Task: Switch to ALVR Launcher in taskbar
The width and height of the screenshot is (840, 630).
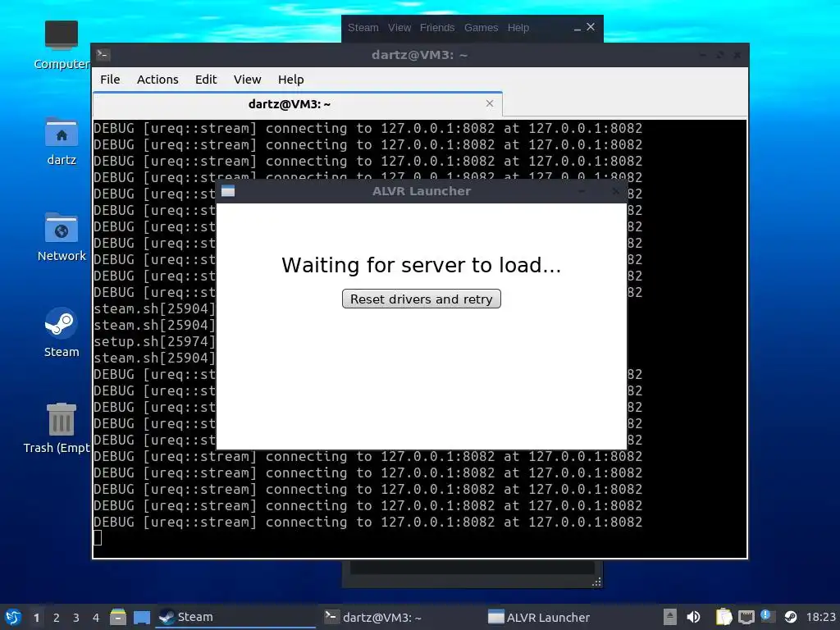Action: pos(564,617)
